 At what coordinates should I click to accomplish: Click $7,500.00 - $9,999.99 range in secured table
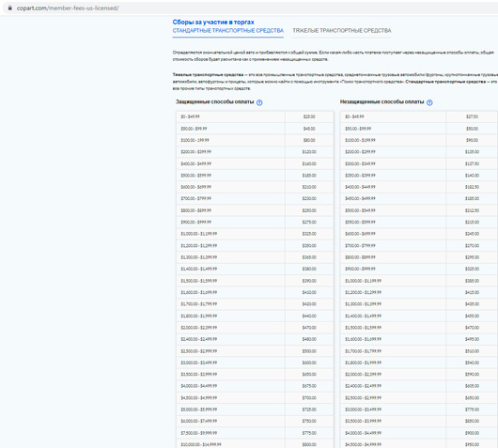199,433
